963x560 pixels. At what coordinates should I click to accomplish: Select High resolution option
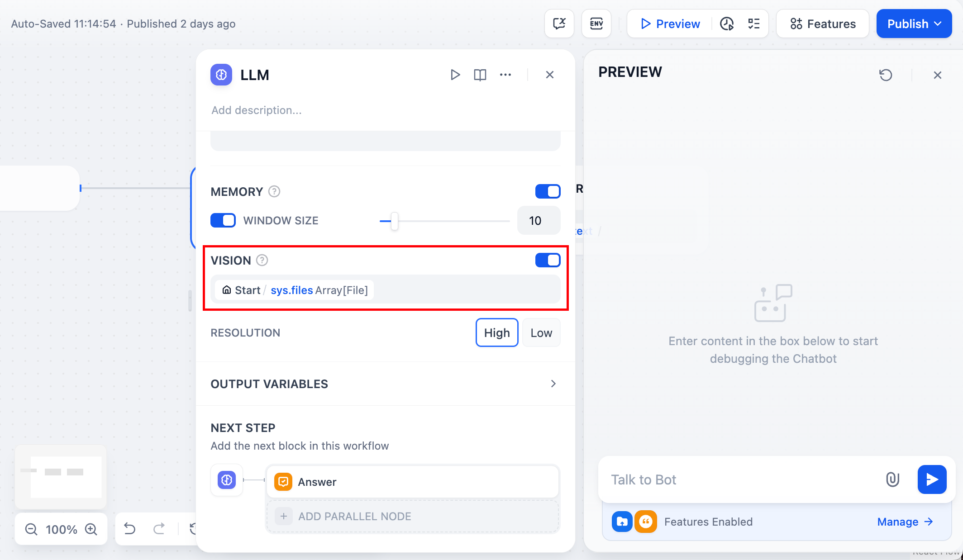(496, 333)
